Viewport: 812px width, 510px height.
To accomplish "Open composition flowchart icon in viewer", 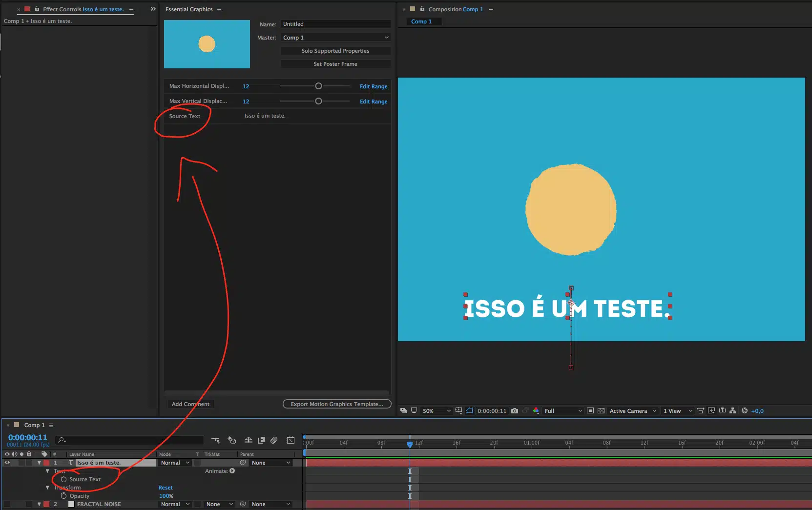I will coord(732,411).
